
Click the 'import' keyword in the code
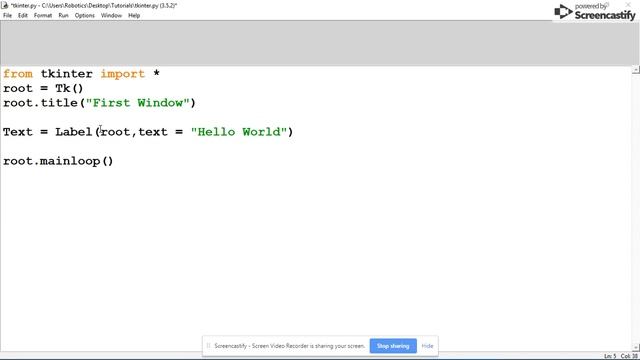pos(122,74)
